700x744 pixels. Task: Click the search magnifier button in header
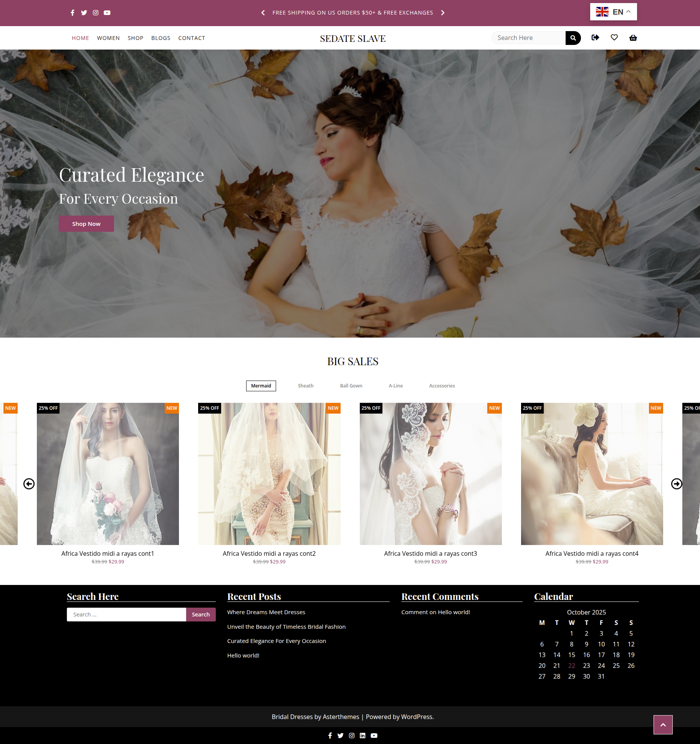pos(573,38)
